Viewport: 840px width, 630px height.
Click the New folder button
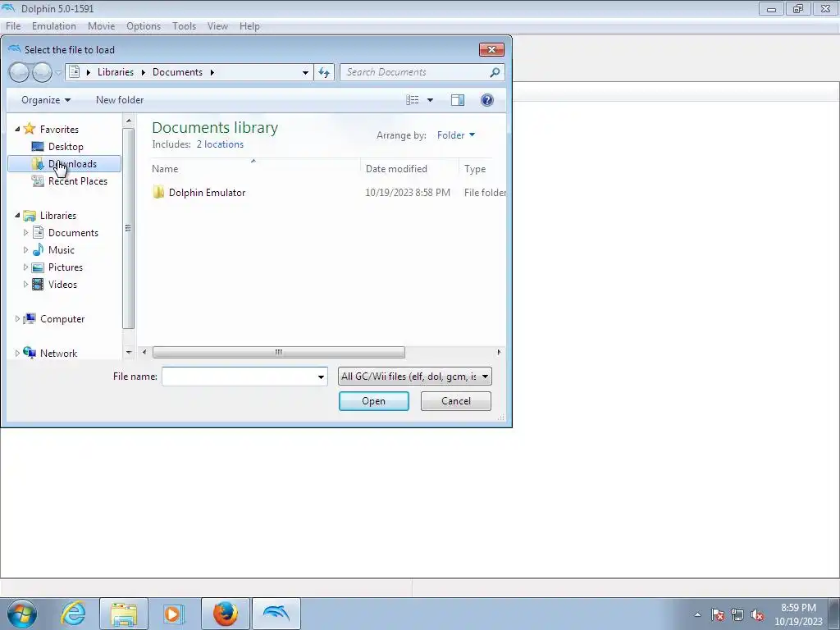click(120, 99)
